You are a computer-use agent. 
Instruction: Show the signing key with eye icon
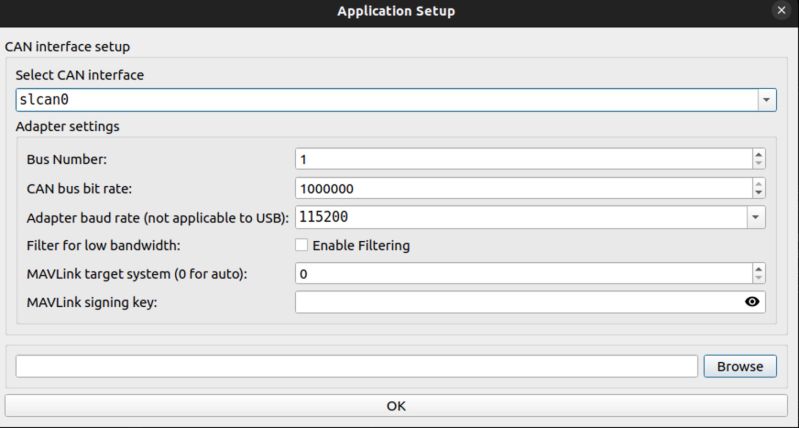752,302
